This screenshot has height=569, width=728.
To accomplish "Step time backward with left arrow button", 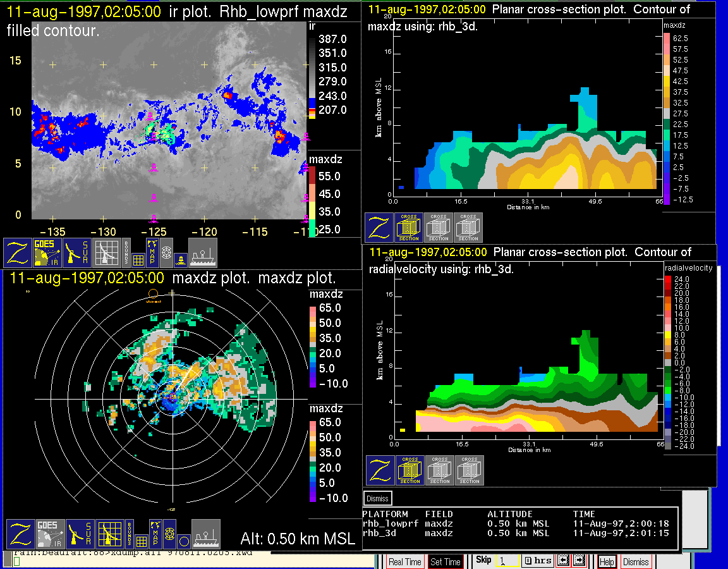I will [563, 561].
